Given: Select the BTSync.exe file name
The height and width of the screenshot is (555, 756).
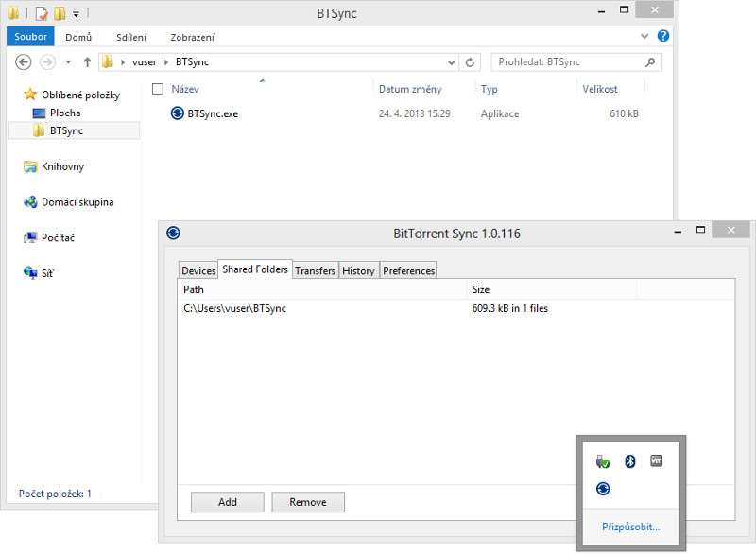Looking at the screenshot, I should (x=213, y=113).
